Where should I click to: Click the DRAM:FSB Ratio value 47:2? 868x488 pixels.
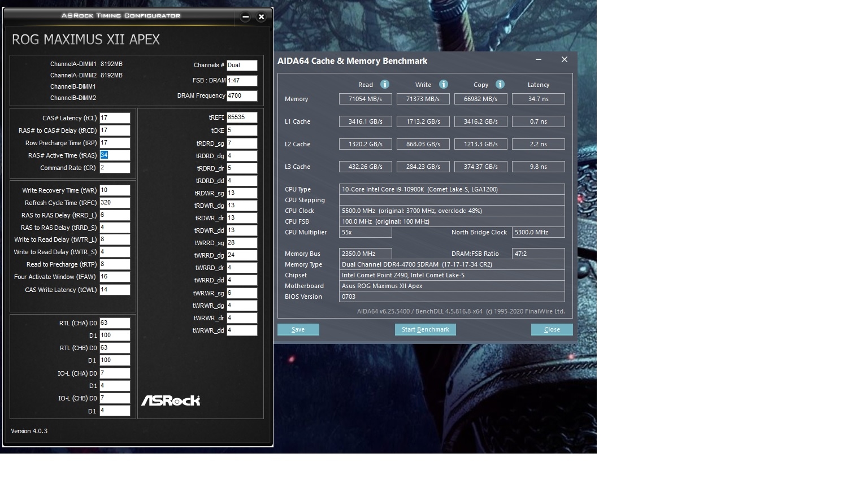(539, 254)
